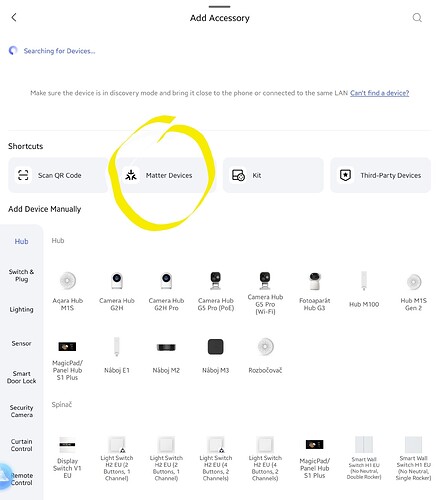Open the Third-Party Devices shortcut
The image size is (439, 500).
click(x=380, y=175)
